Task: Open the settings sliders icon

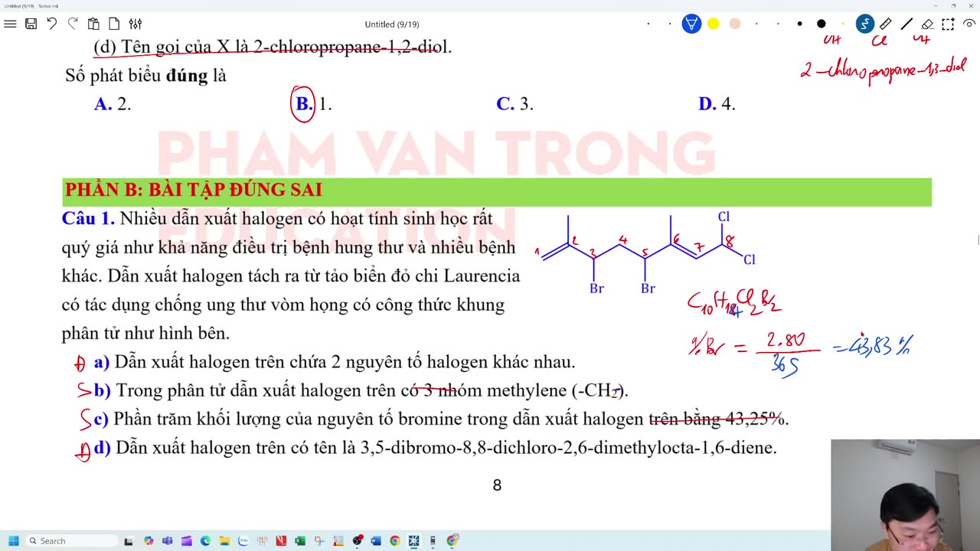Action: point(135,24)
